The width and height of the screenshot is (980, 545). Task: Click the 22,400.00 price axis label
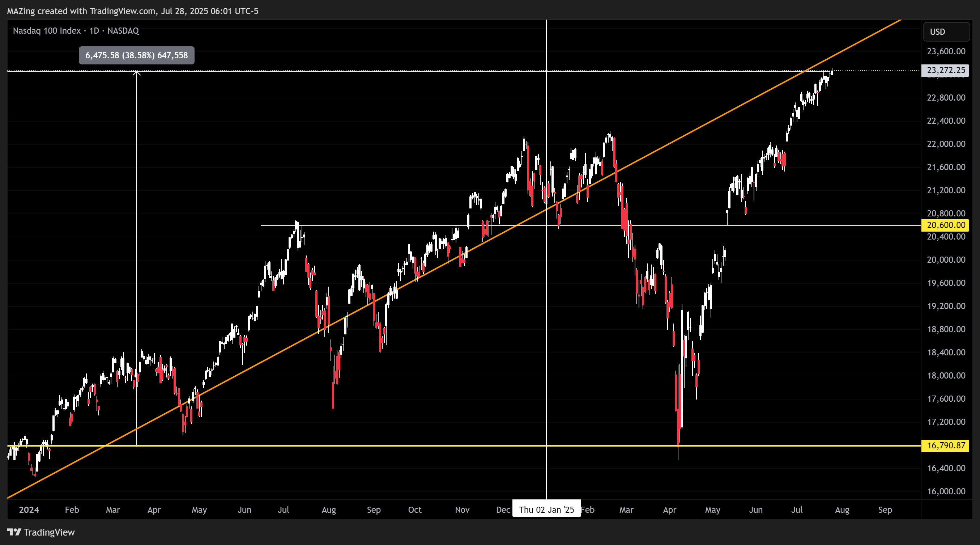click(946, 121)
